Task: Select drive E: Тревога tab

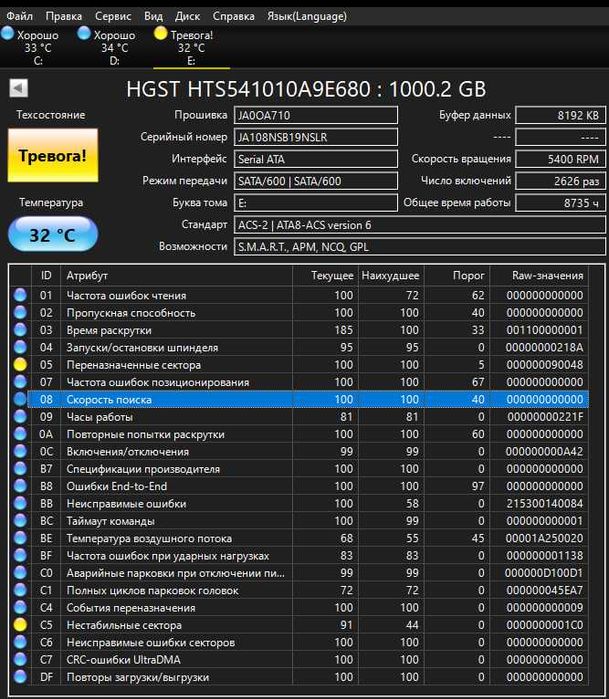Action: (191, 47)
